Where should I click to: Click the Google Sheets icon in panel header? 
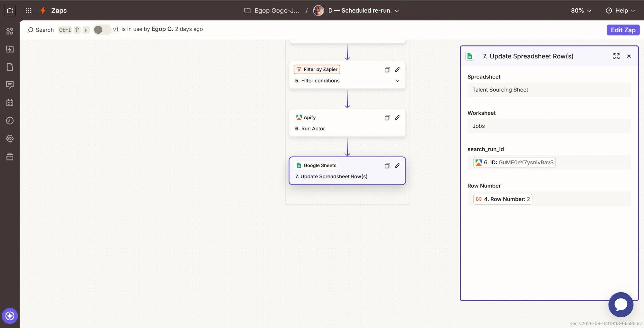click(x=470, y=56)
